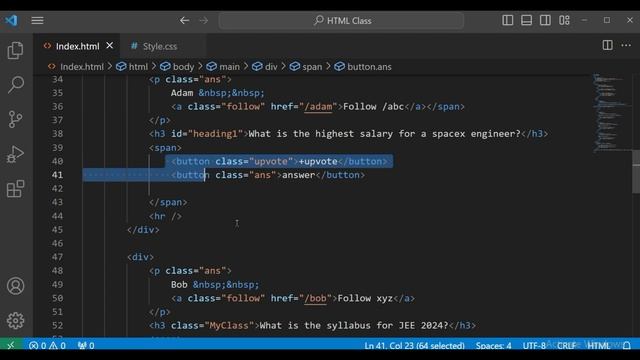This screenshot has width=640, height=360.
Task: Click the opening div tag on line 47
Action: tap(140, 257)
